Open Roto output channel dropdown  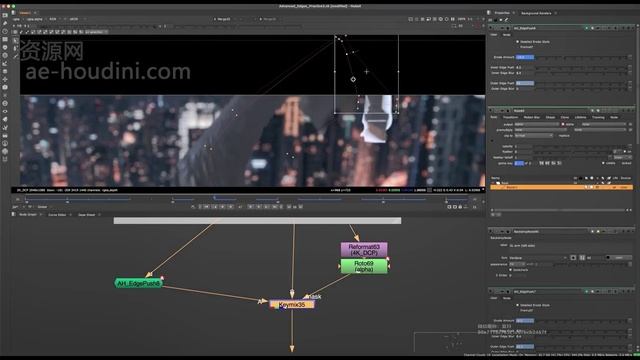click(x=536, y=124)
